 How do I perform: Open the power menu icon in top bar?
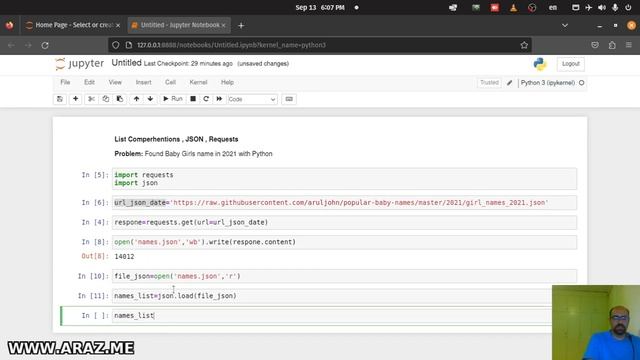tap(629, 7)
